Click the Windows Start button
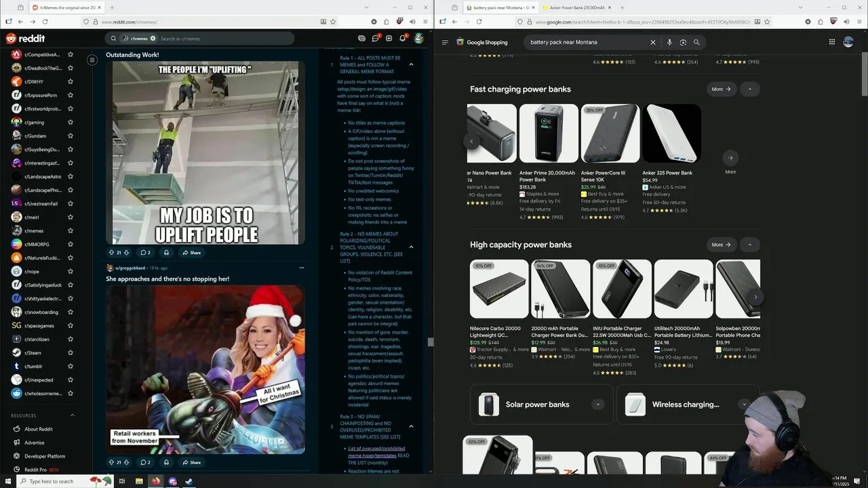Screen dimensions: 868x488 pyautogui.click(x=8, y=481)
